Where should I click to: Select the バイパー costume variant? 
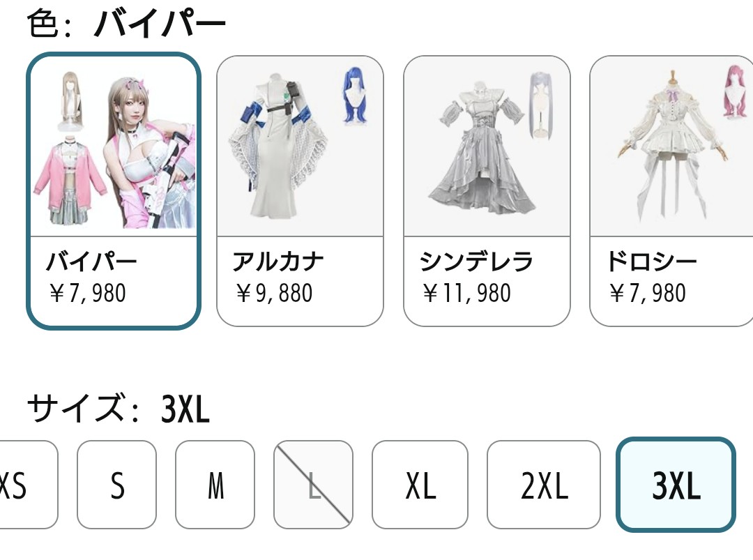coord(114,190)
